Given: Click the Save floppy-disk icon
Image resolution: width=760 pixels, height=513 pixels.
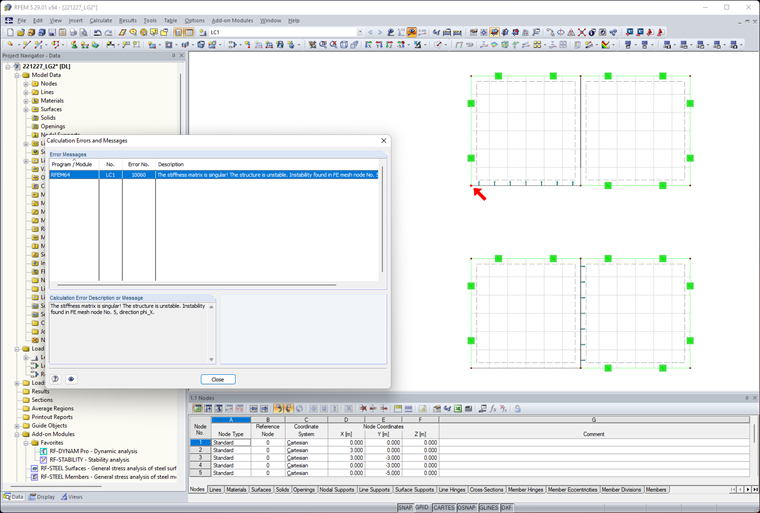Looking at the screenshot, I should pyautogui.click(x=52, y=32).
